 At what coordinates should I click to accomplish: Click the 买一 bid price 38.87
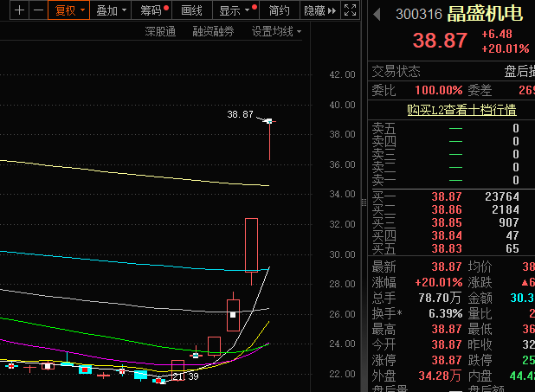click(447, 196)
